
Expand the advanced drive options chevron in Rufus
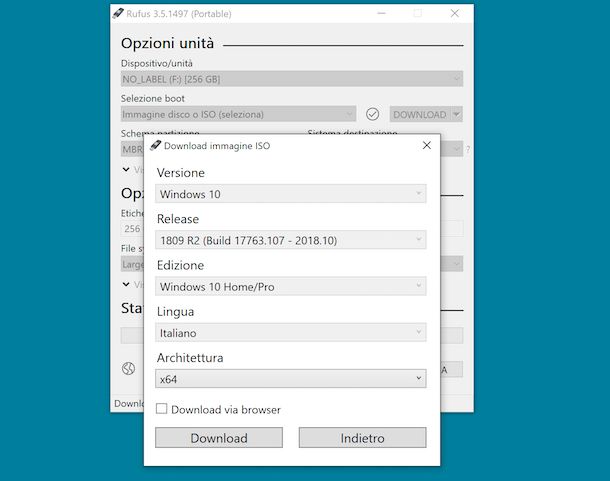pos(126,169)
